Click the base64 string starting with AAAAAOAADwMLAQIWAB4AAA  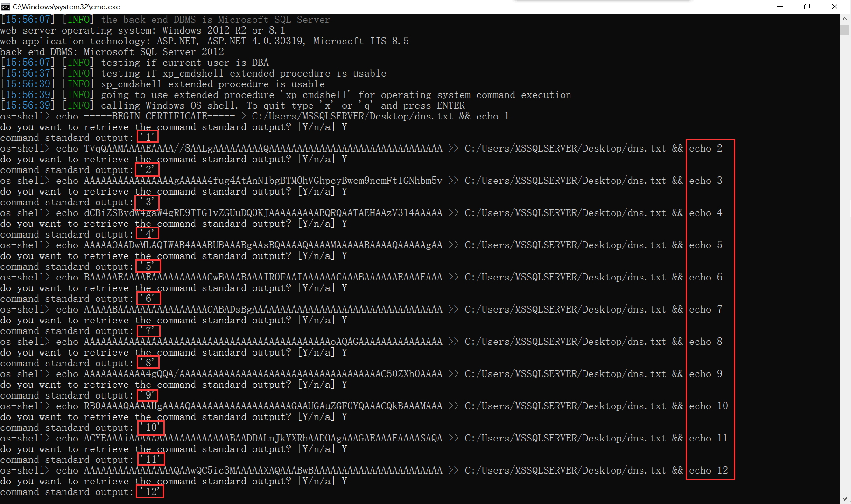tap(263, 245)
